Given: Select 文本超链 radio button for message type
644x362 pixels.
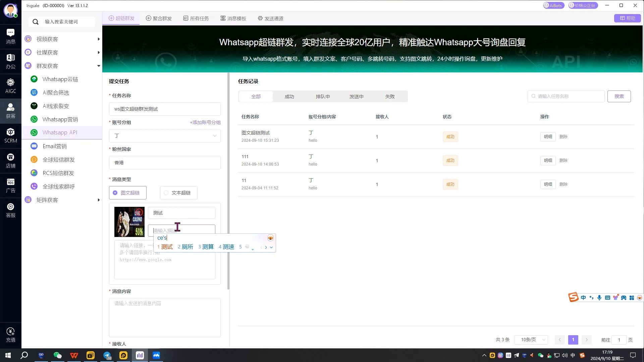Looking at the screenshot, I should pos(167,193).
